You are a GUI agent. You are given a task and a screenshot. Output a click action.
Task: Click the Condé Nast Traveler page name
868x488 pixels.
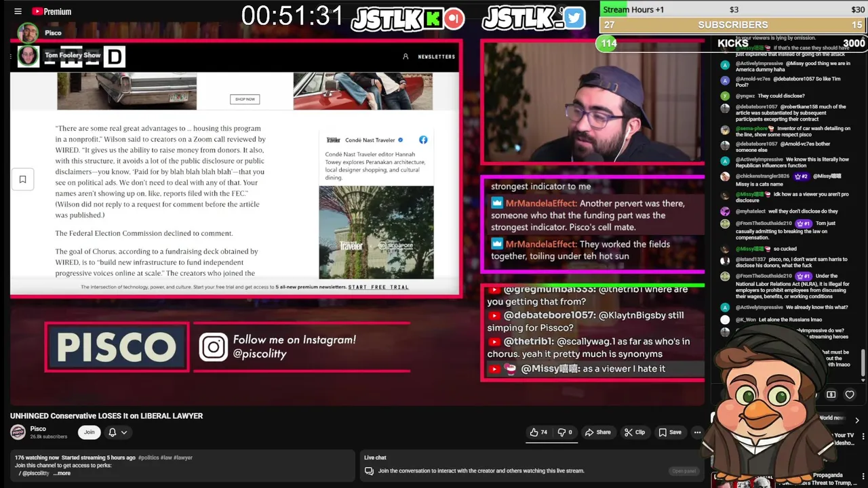point(370,140)
